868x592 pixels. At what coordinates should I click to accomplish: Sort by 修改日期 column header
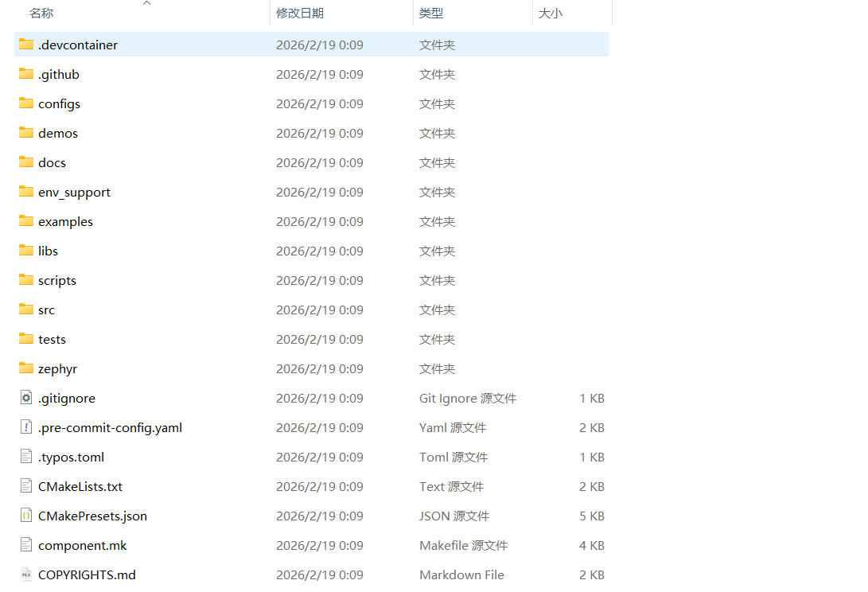pos(300,14)
